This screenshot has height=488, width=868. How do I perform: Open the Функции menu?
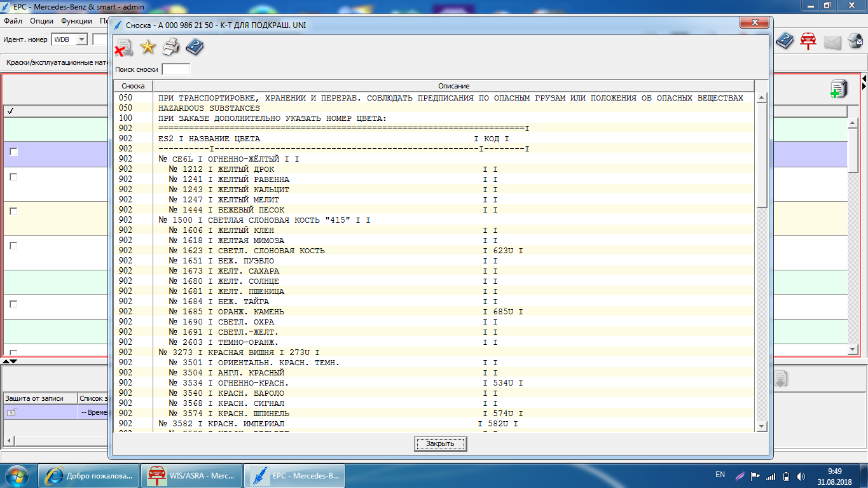77,21
